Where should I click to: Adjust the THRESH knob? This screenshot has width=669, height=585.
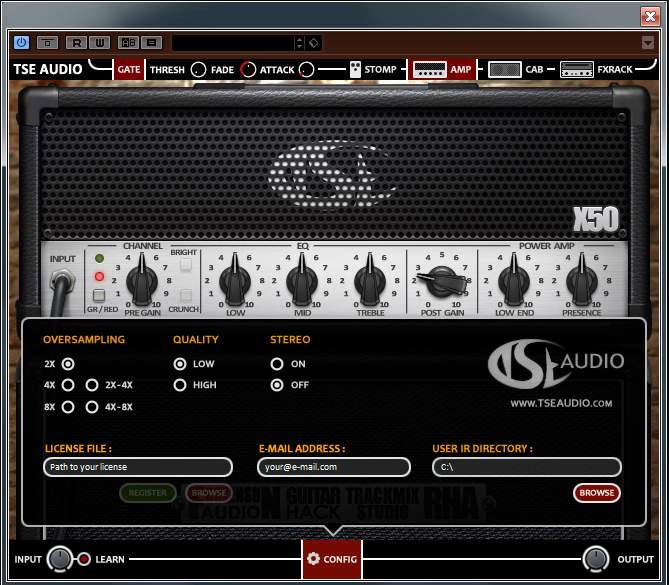click(x=198, y=70)
